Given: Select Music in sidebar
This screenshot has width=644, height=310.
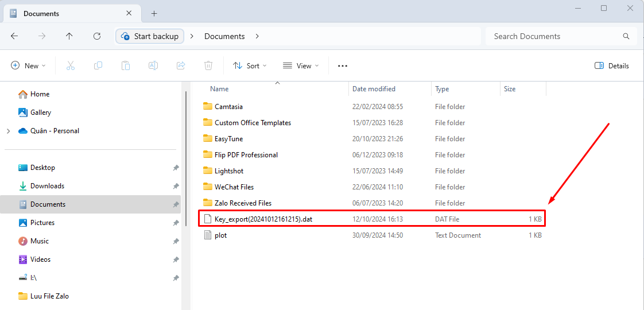Looking at the screenshot, I should 40,241.
